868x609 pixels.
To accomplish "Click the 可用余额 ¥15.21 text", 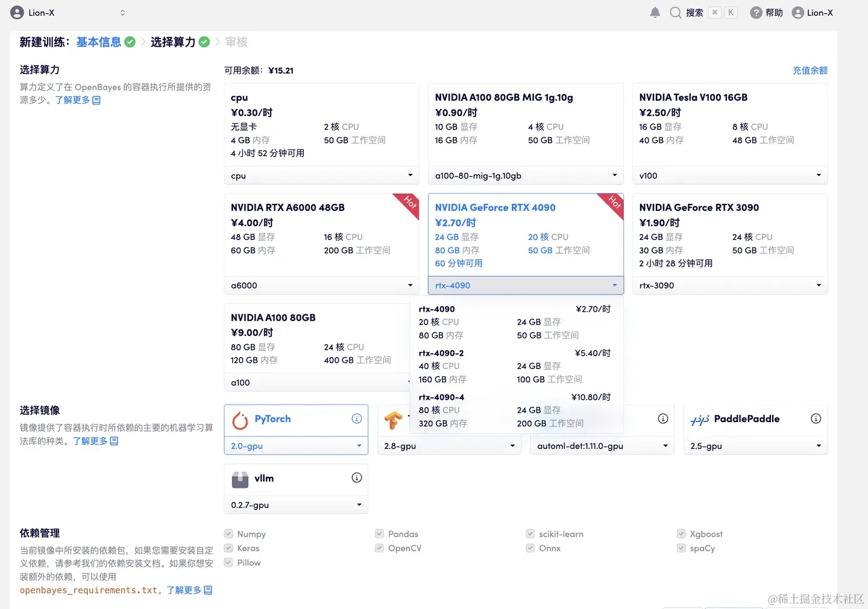I will pos(259,71).
